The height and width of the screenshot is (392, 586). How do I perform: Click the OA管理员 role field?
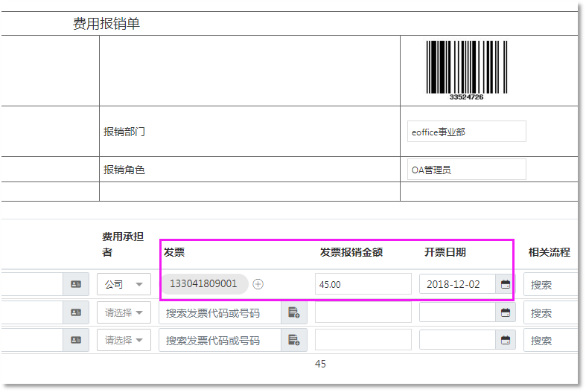coord(466,170)
